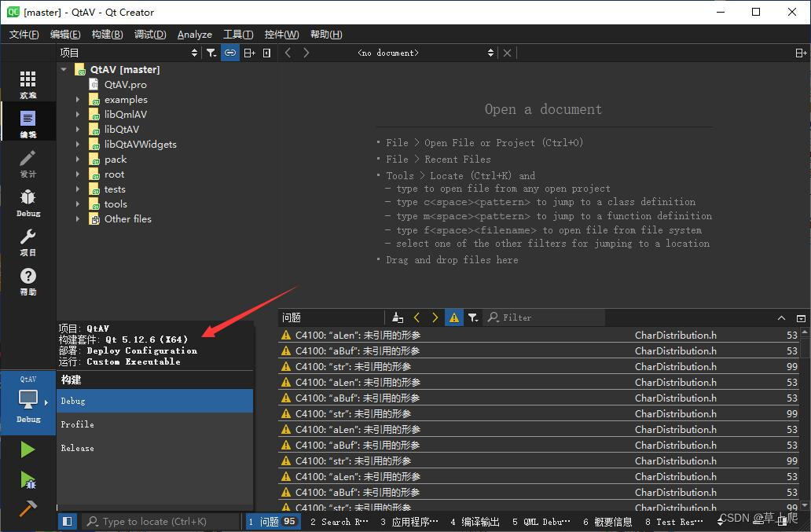Go to previous issue arrow
The width and height of the screenshot is (811, 532).
(417, 317)
